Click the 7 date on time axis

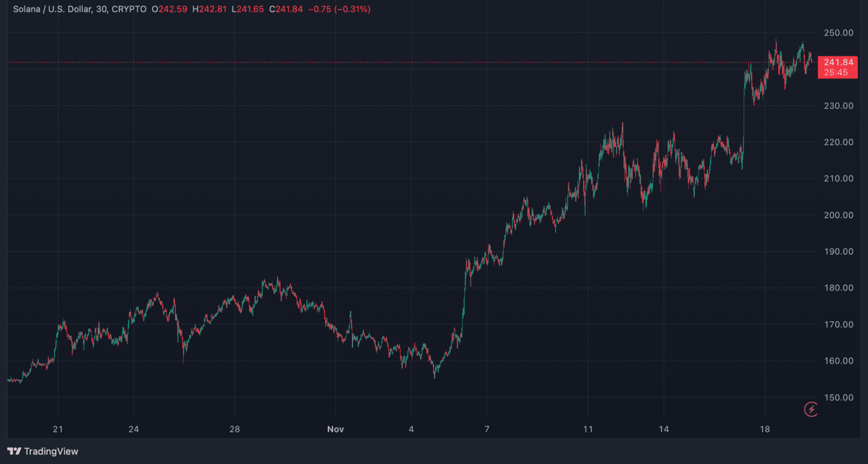pos(487,429)
